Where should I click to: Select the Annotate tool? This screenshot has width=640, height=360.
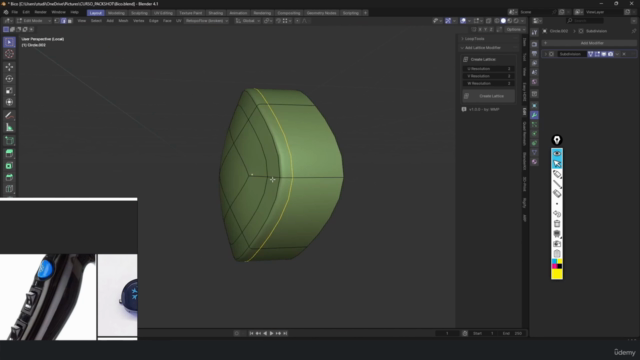[9, 116]
